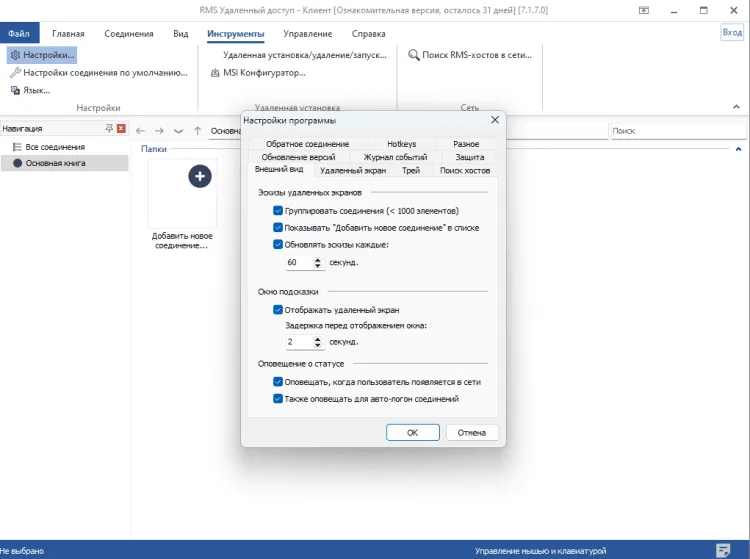Viewport: 750px width, 559px height.
Task: Go up one level arrow
Action: (x=198, y=131)
